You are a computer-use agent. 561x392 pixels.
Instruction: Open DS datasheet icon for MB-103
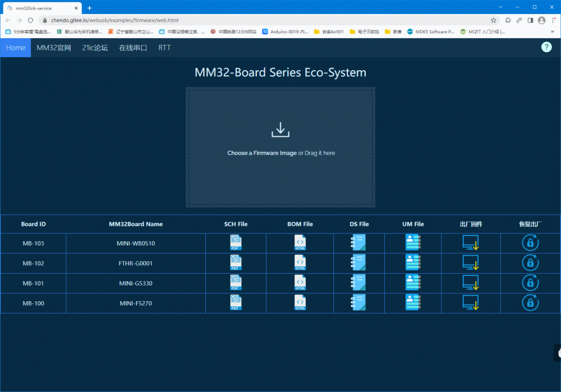pyautogui.click(x=358, y=242)
